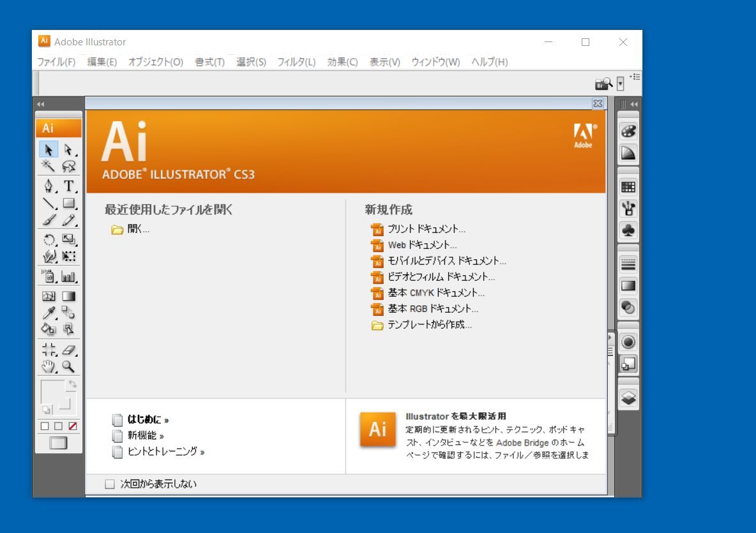756x533 pixels.
Task: Open the ウィンドウ menu
Action: (x=435, y=62)
